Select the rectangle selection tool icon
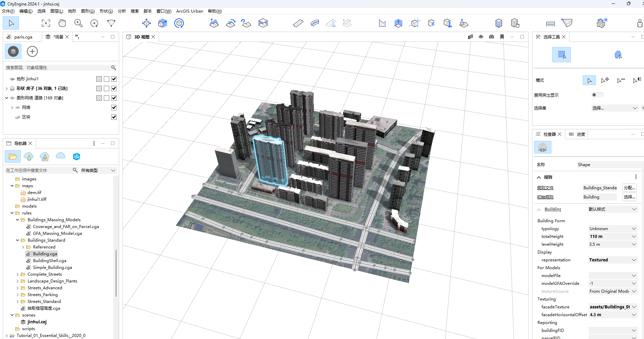This screenshot has width=644, height=339. coord(561,55)
